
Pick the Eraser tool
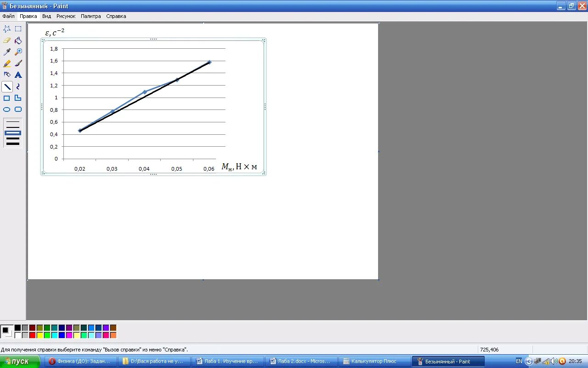[x=7, y=40]
